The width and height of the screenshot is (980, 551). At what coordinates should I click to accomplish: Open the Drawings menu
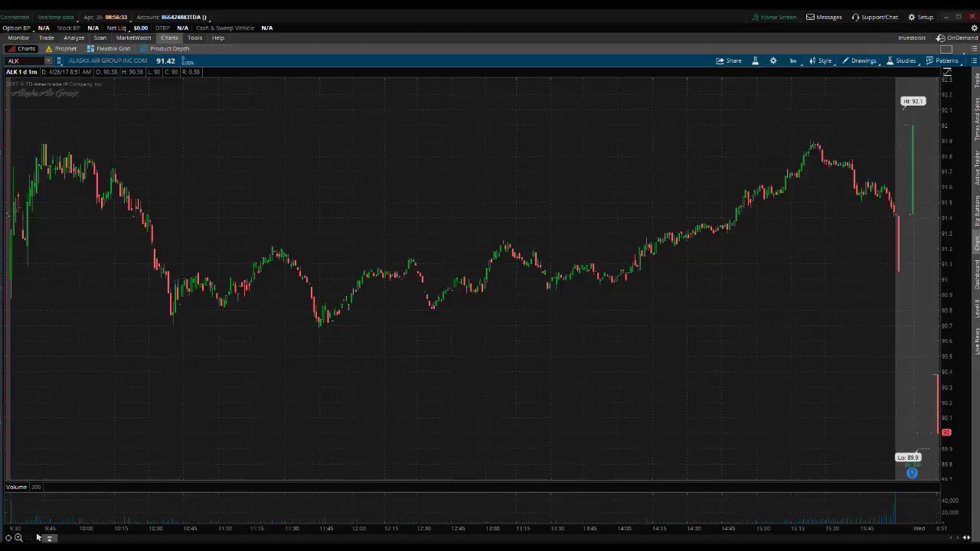click(x=859, y=60)
